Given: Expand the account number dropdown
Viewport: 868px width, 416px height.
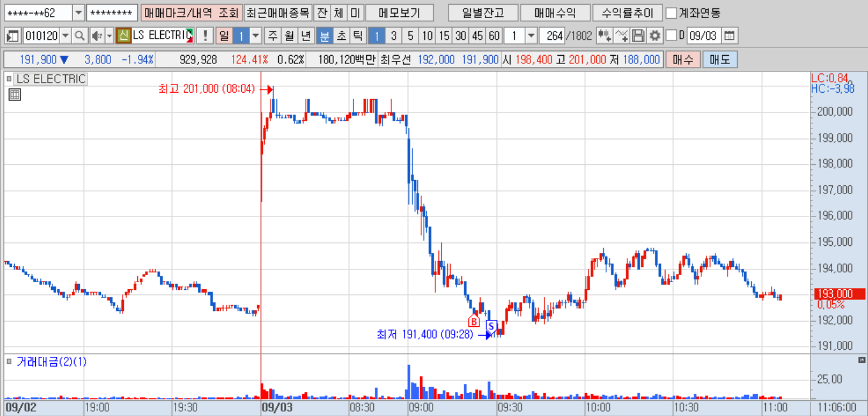Looking at the screenshot, I should point(79,12).
